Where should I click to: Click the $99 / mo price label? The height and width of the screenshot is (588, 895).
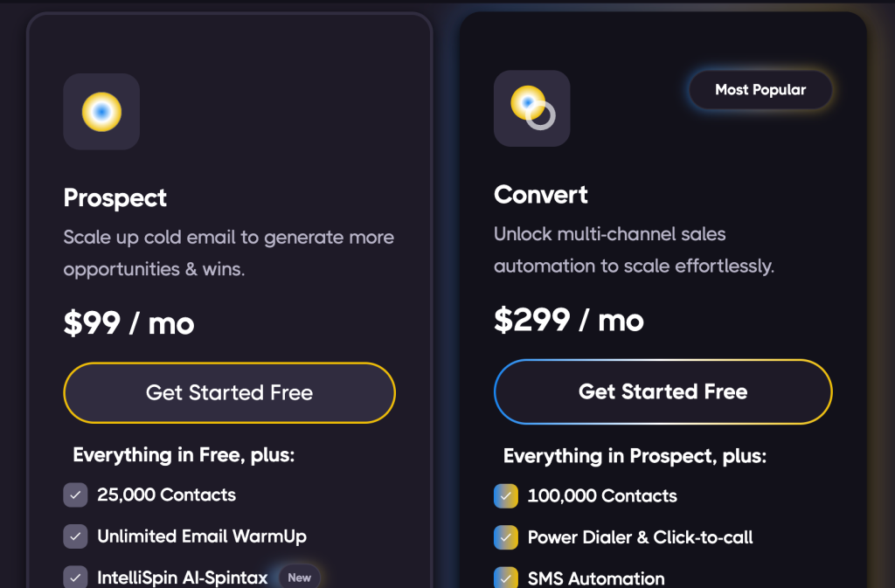tap(128, 323)
